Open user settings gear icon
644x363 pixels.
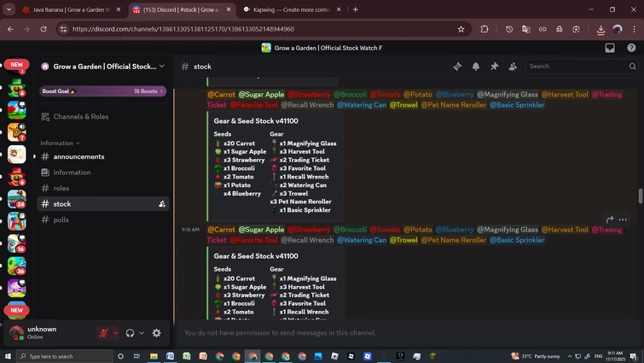click(x=156, y=333)
